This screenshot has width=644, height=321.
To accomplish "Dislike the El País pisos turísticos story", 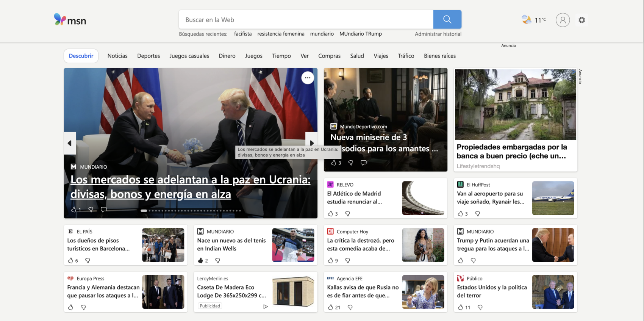I will 88,260.
